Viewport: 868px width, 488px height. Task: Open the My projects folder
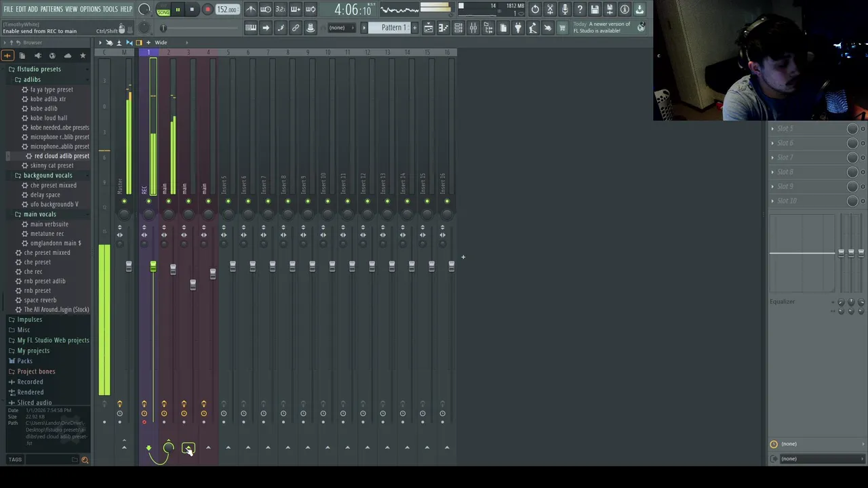(33, 350)
